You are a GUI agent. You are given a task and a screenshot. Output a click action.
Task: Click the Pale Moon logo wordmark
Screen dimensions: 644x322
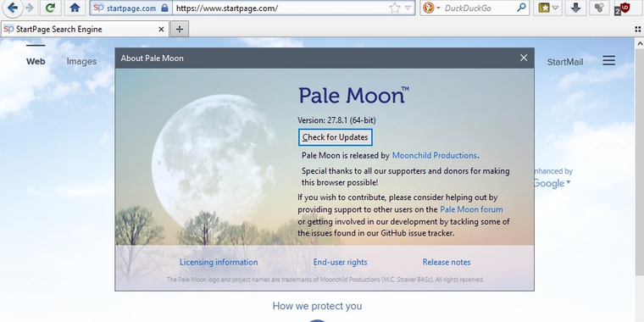point(353,95)
